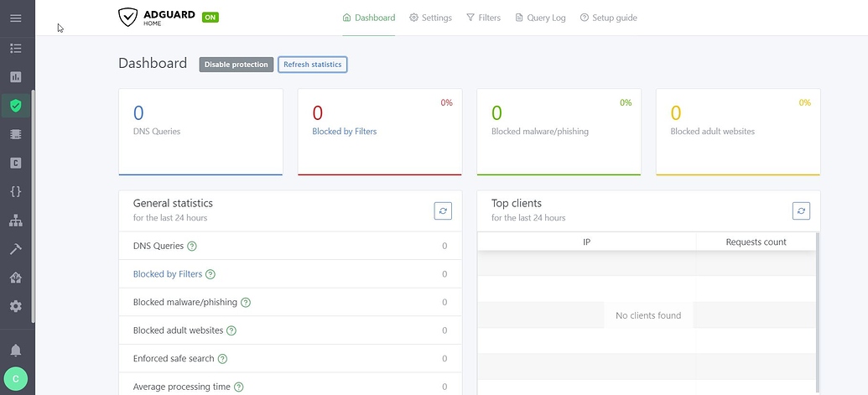Viewport: 868px width, 395px height.
Task: Click the hammer tool icon in the sidebar
Action: click(16, 249)
